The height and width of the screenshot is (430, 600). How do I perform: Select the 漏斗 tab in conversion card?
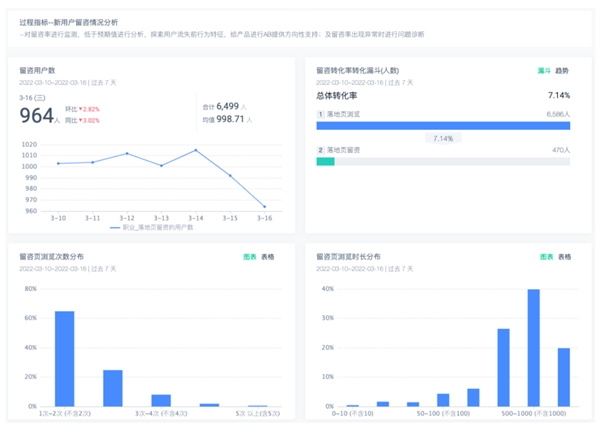[544, 71]
